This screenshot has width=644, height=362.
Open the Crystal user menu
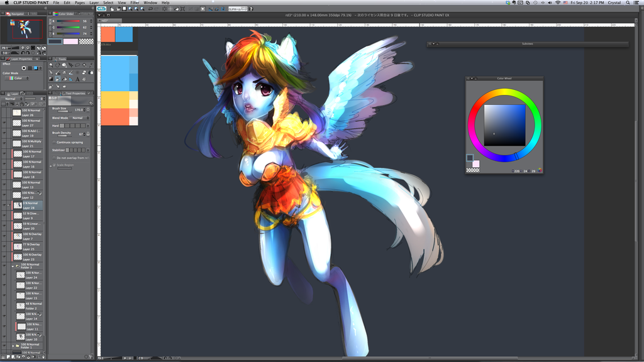coord(614,3)
